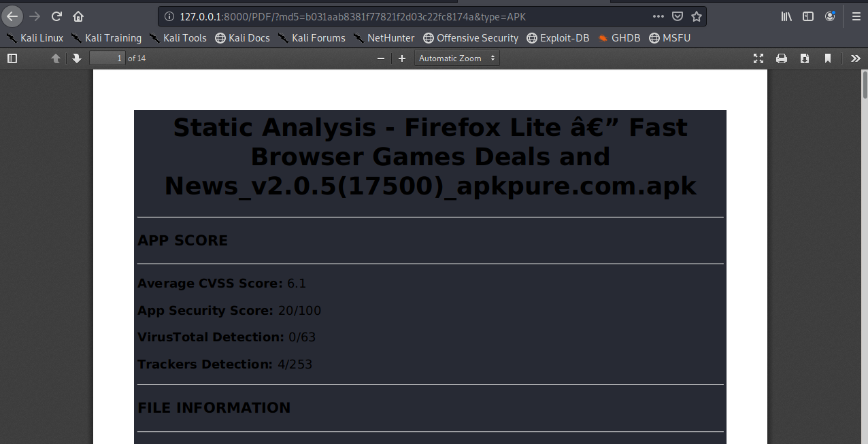This screenshot has width=868, height=444.
Task: Click the 'of 14' page count label
Action: pyautogui.click(x=137, y=58)
